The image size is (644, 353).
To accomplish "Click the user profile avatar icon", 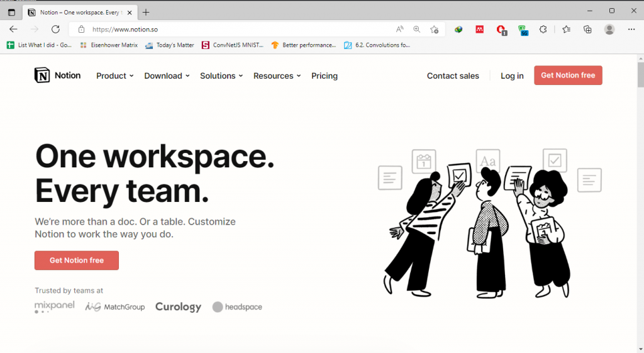I will [609, 29].
